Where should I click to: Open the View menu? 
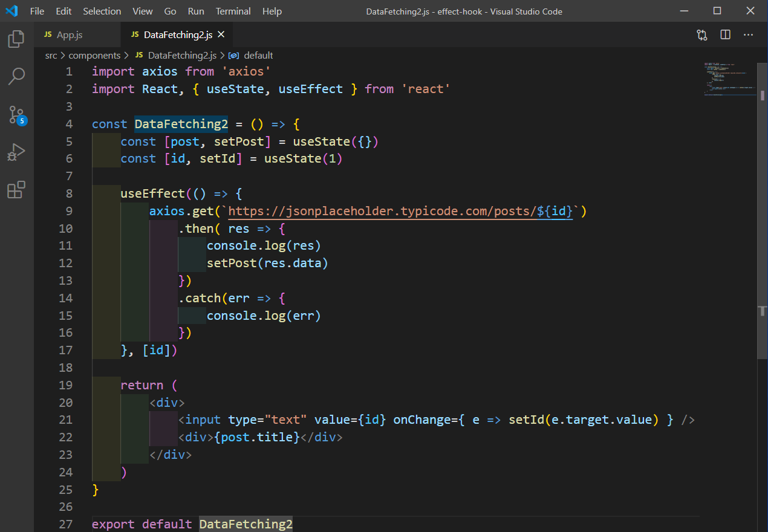pyautogui.click(x=143, y=11)
